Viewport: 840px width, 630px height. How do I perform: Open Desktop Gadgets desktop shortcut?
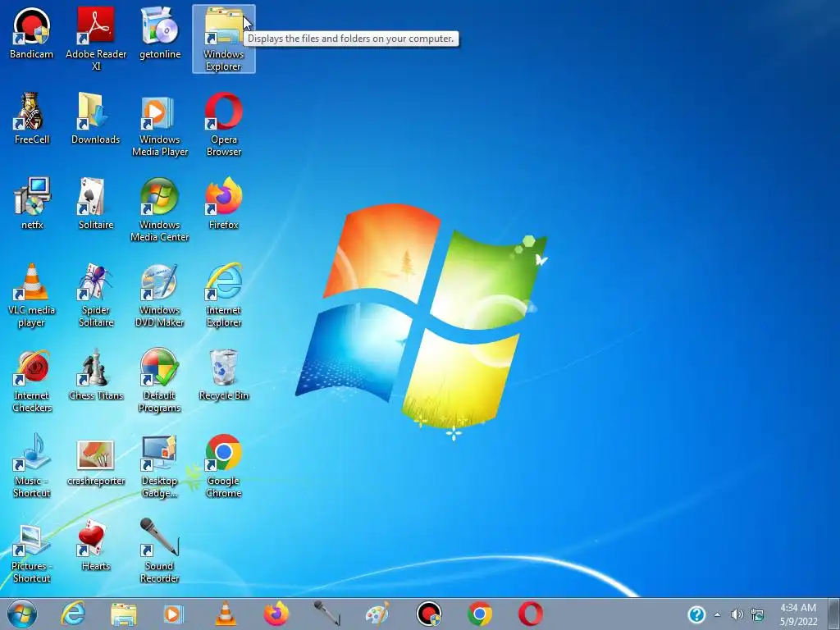click(160, 466)
